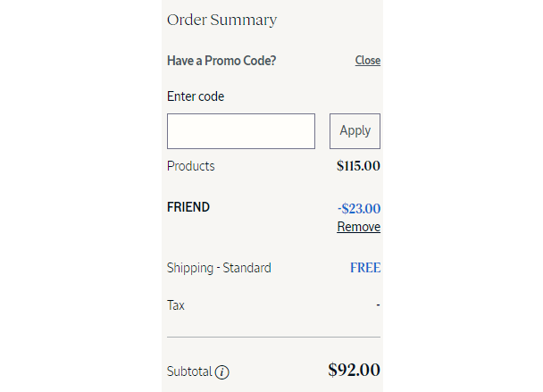Remove the FRIEND promo discount
This screenshot has width=543, height=392.
(x=359, y=227)
